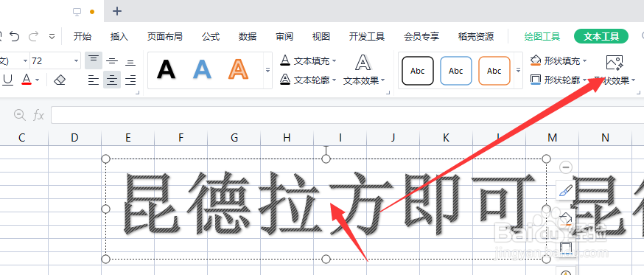Select column G header
The image size is (644, 275).
click(234, 138)
